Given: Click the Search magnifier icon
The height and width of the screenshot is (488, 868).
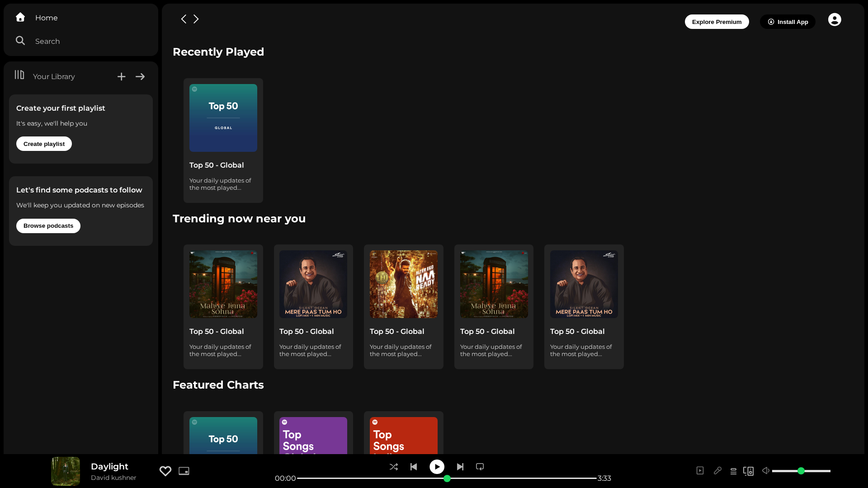Looking at the screenshot, I should pyautogui.click(x=20, y=41).
